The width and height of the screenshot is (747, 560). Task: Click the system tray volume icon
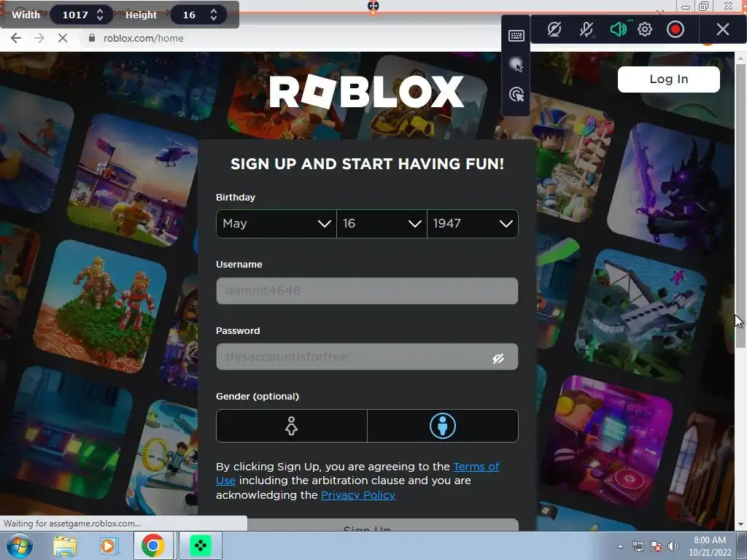coord(673,546)
